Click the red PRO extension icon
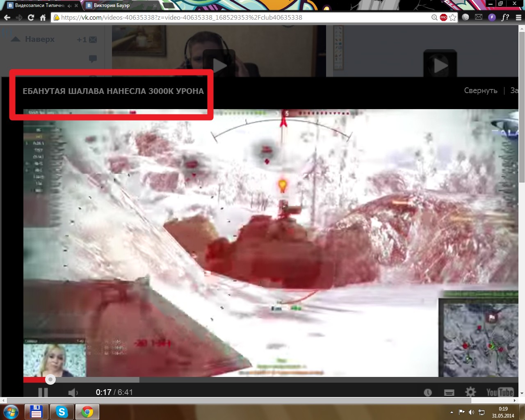Screen dimensions: 525x420 coord(443,18)
